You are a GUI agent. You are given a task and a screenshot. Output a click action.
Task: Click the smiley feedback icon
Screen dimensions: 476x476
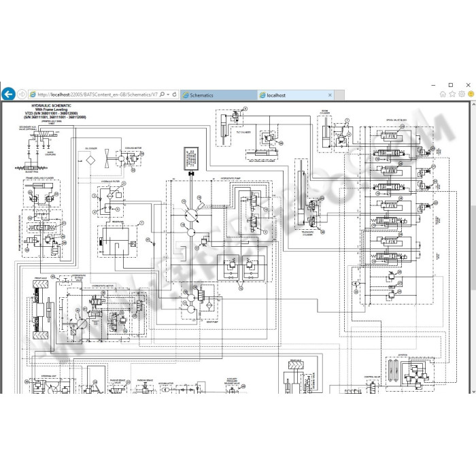click(471, 94)
